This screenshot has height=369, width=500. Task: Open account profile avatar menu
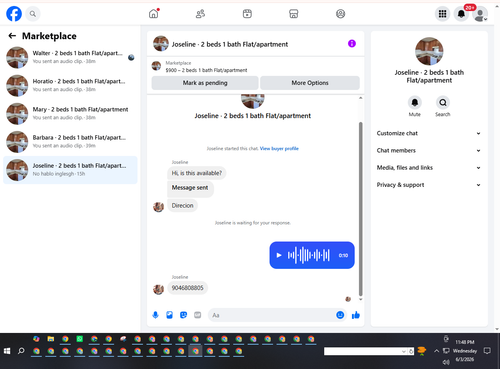click(x=480, y=14)
